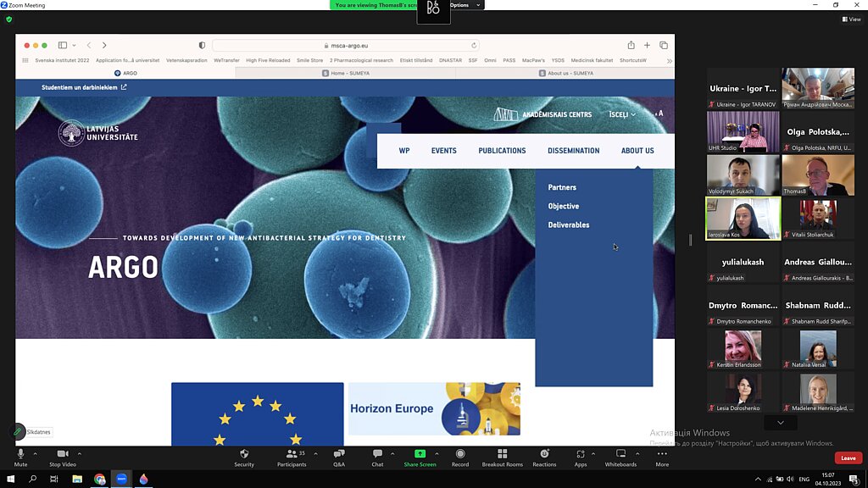This screenshot has width=868, height=488.
Task: Open the Windows Start menu
Action: [x=10, y=480]
